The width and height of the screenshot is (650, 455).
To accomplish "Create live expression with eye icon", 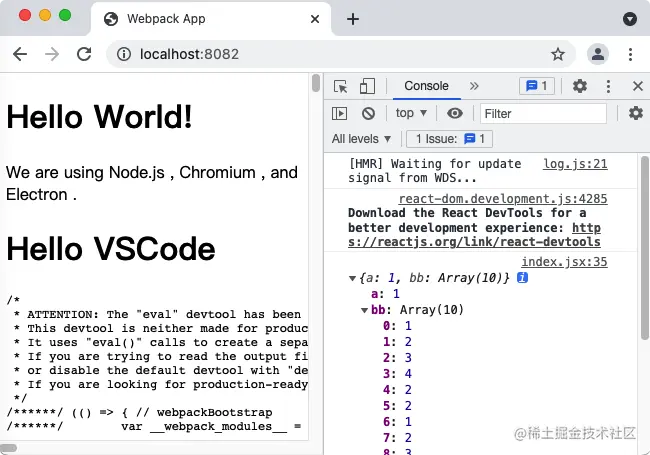I will 454,113.
